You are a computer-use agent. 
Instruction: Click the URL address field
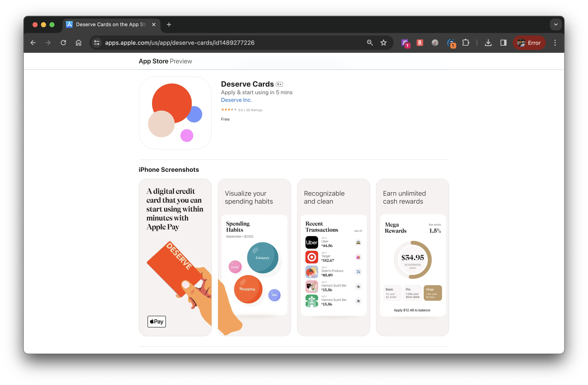pyautogui.click(x=222, y=43)
